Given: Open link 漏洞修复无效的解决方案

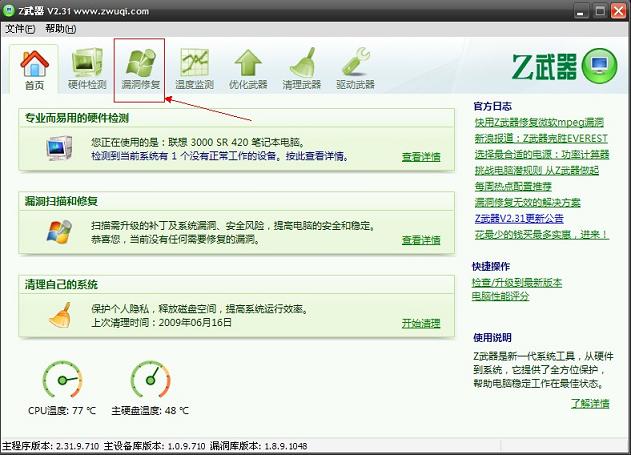Looking at the screenshot, I should coord(528,202).
